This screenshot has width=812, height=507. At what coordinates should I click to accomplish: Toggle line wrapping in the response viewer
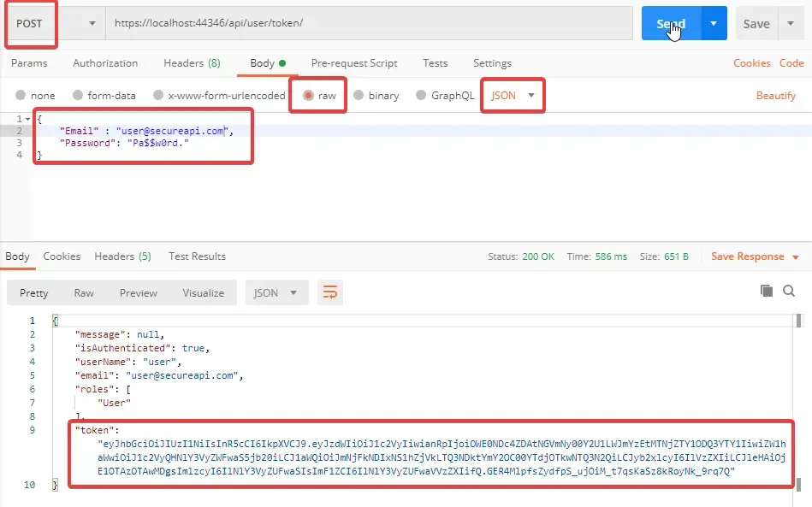coord(330,292)
